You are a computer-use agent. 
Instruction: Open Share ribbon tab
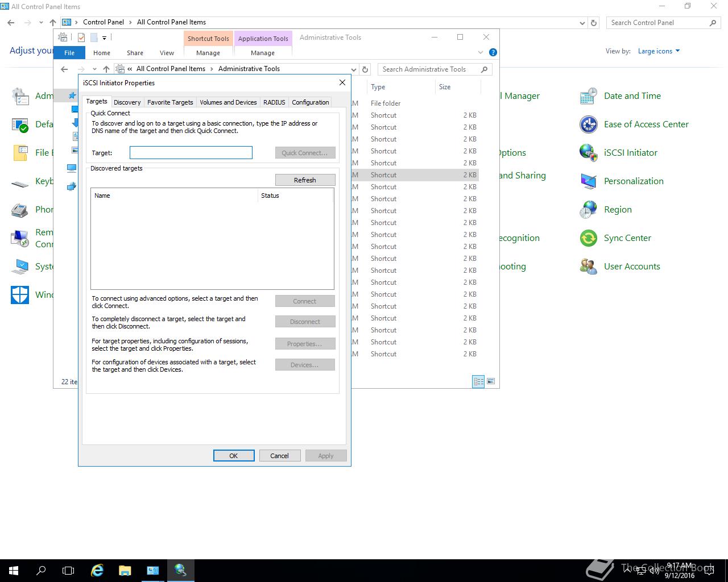[135, 53]
